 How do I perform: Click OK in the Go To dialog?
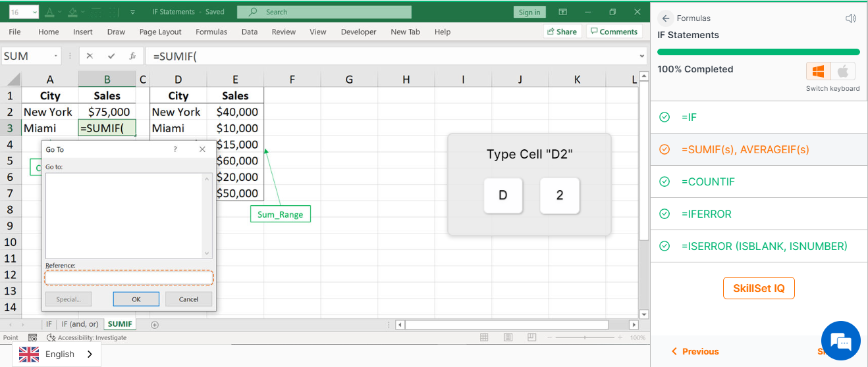136,299
